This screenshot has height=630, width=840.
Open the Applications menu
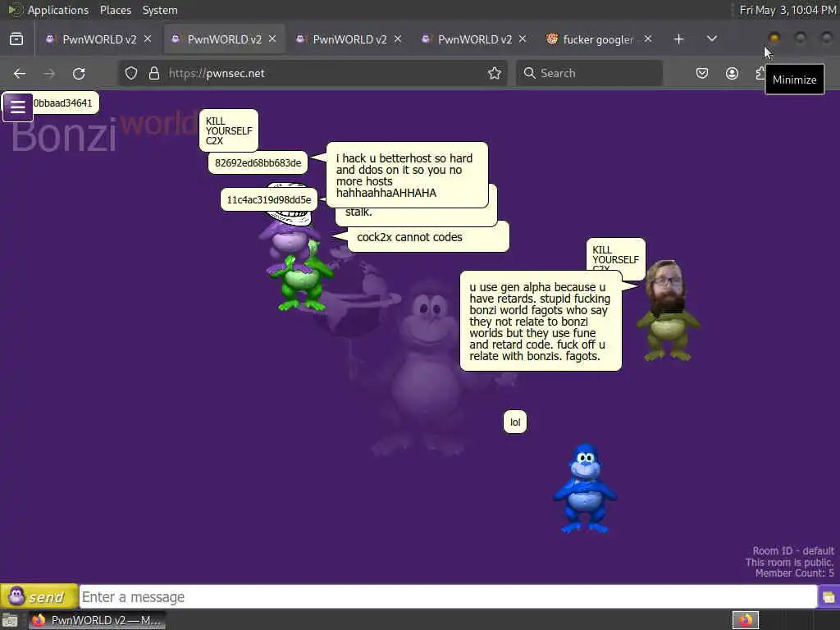(x=58, y=10)
